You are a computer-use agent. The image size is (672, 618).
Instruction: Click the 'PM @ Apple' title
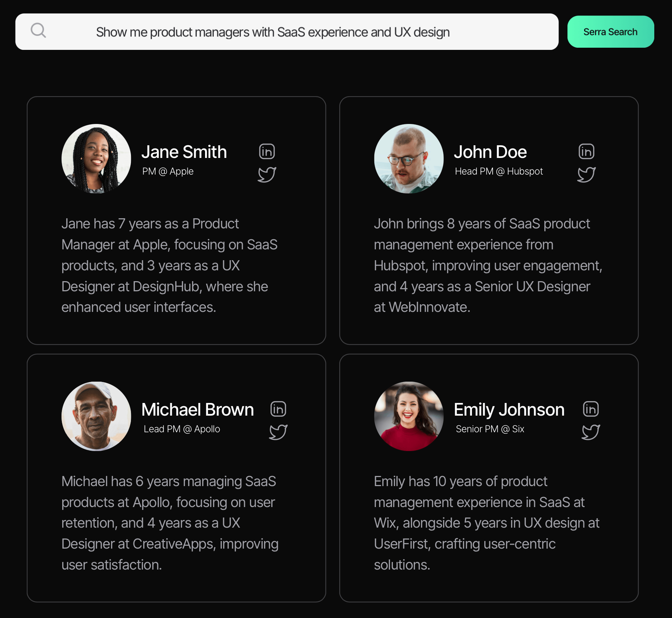pyautogui.click(x=168, y=171)
